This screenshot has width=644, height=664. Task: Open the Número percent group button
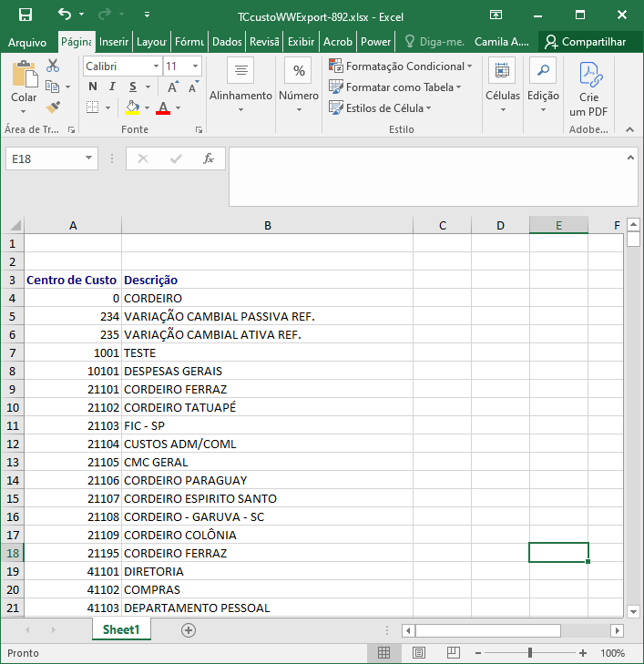point(299,86)
